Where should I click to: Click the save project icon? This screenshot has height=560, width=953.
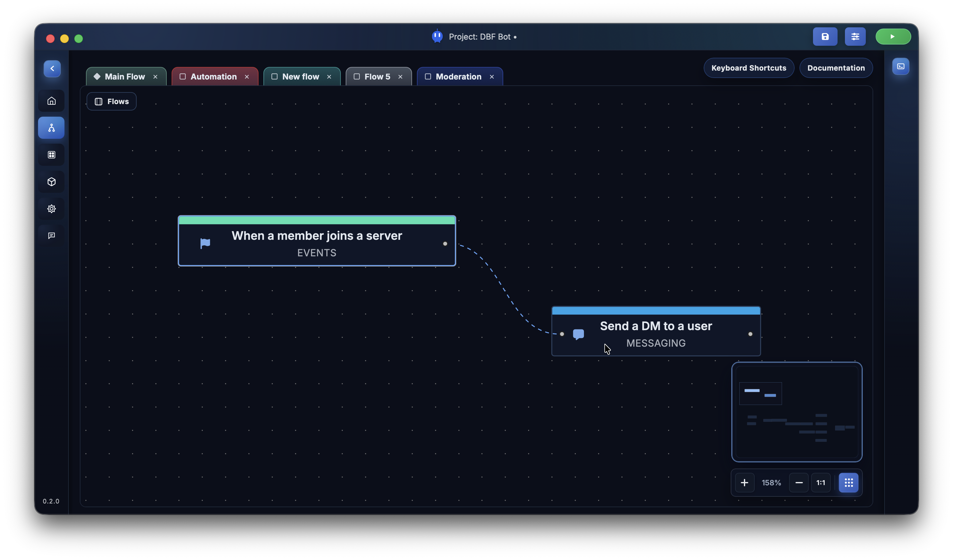click(825, 37)
